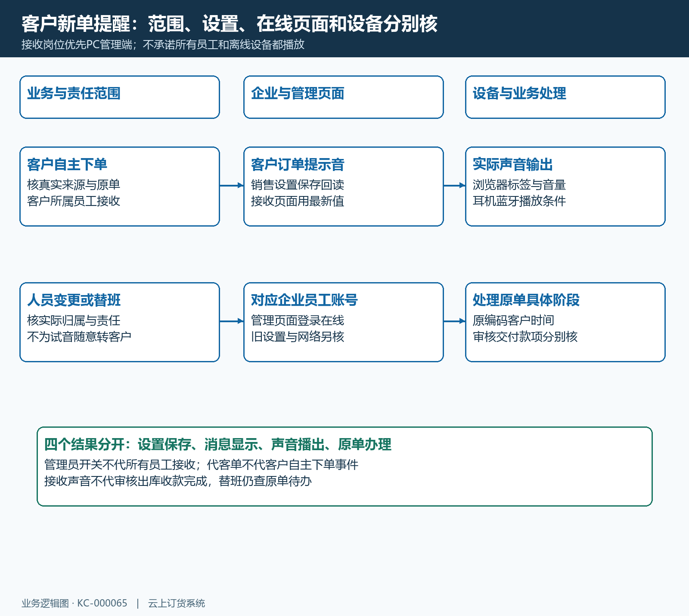The width and height of the screenshot is (689, 616).
Task: Click the line 审核交付款项分别核
Action: 525,336
